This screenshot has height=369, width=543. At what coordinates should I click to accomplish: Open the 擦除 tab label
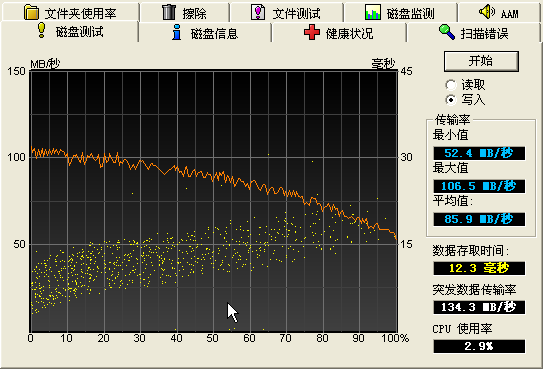coord(195,14)
